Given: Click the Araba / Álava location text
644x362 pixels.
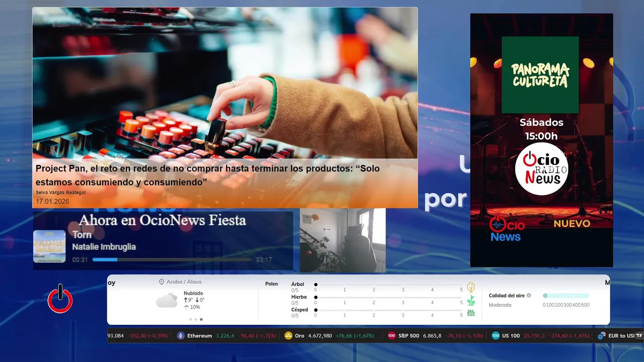Looking at the screenshot, I should click(184, 282).
